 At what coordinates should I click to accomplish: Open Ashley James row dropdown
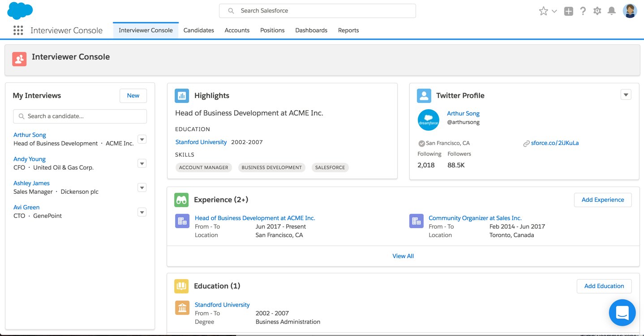click(x=142, y=188)
